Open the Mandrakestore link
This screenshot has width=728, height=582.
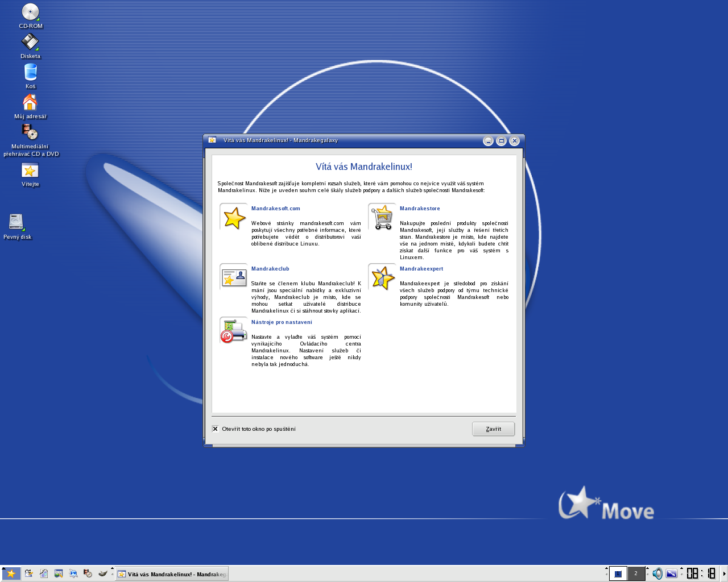pos(420,209)
